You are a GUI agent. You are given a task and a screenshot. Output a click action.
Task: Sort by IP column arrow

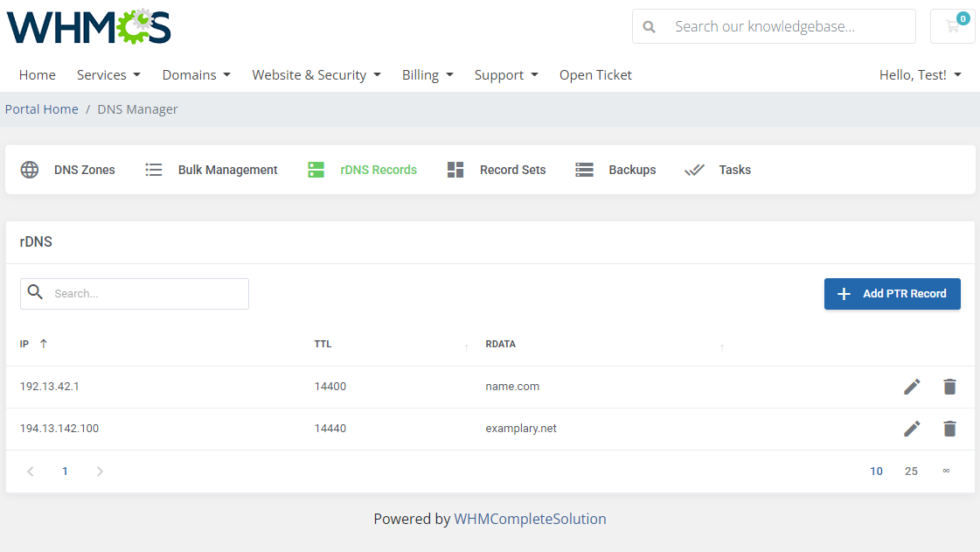(44, 344)
